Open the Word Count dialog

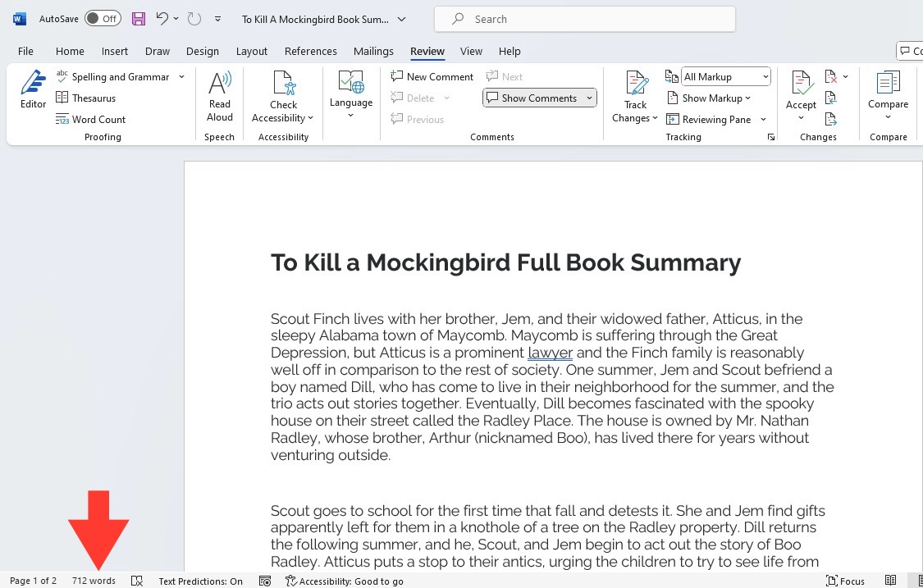[x=90, y=119]
